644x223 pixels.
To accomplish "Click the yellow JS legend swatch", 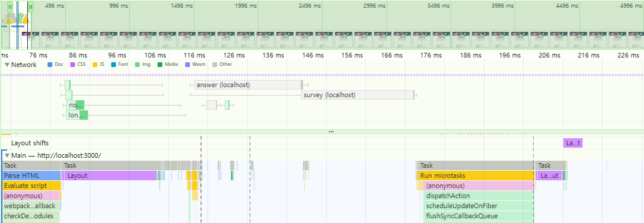I will point(94,65).
